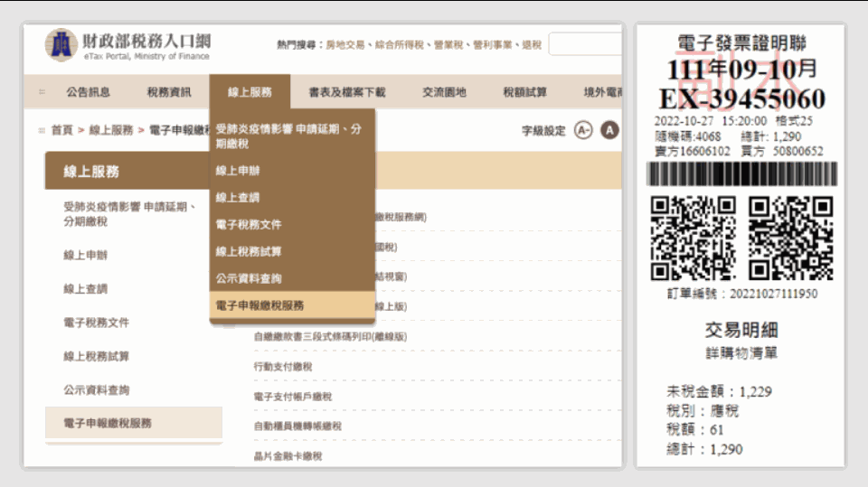Open the 稅額試算 navigation menu
The image size is (868, 487).
point(524,92)
